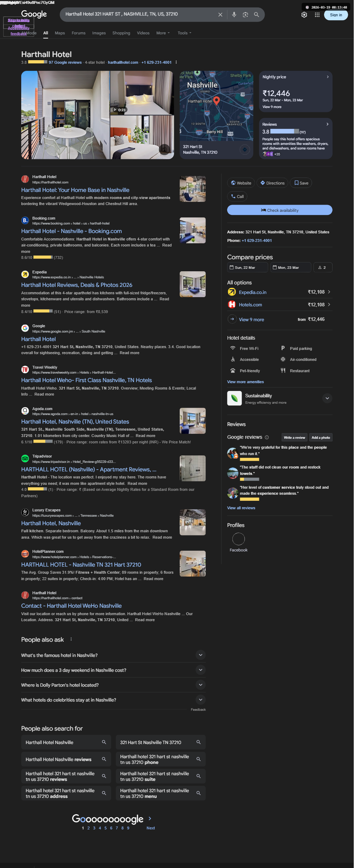
Task: Submit search with magnifier icon
Action: coord(256,15)
